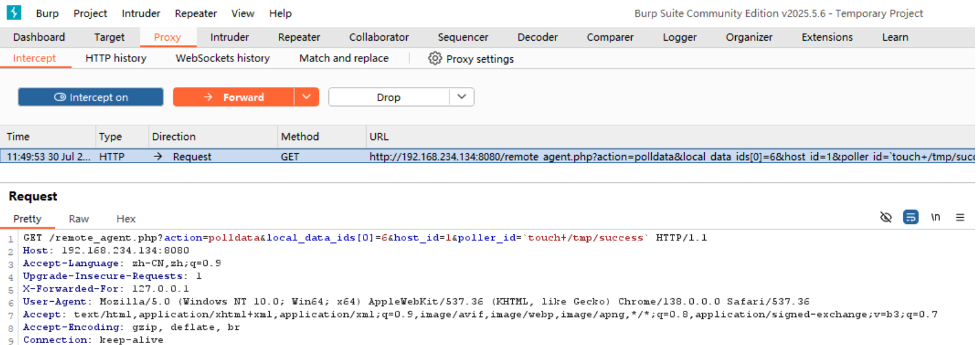Open the Proxy settings gear icon
Viewport: 980px width, 345px height.
pyautogui.click(x=434, y=58)
